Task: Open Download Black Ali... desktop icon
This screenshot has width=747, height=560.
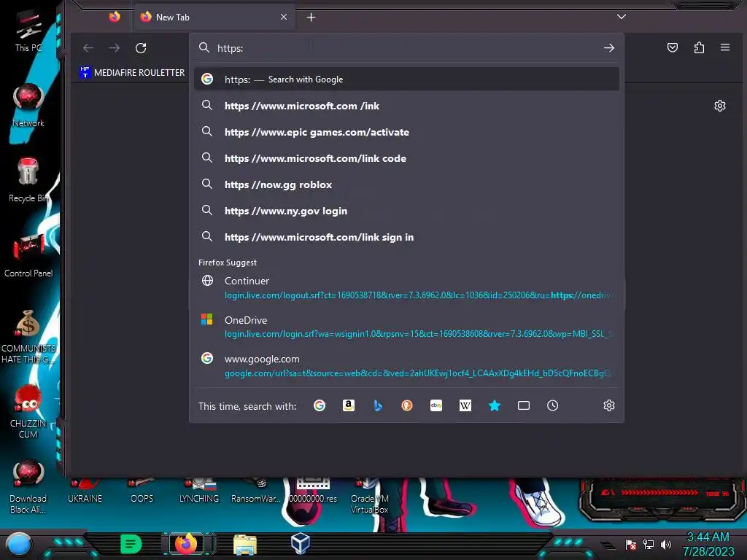Action: (28, 486)
